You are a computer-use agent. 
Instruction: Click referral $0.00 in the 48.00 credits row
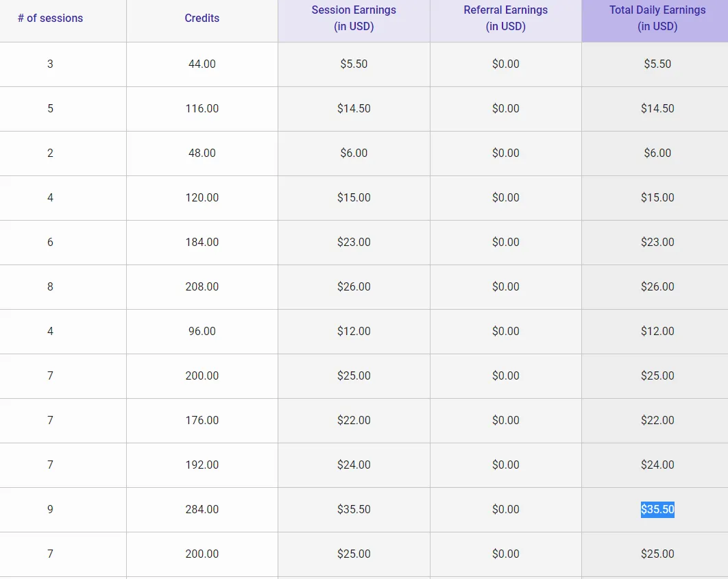coord(506,153)
